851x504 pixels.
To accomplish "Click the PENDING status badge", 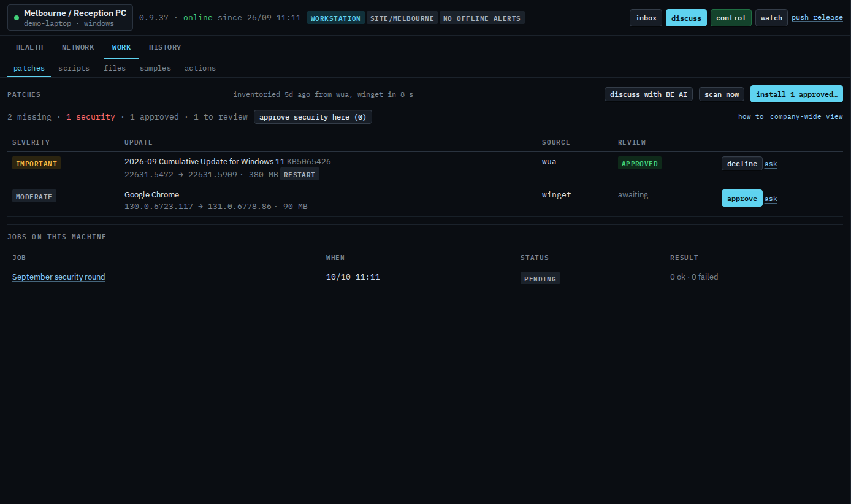I will point(540,279).
